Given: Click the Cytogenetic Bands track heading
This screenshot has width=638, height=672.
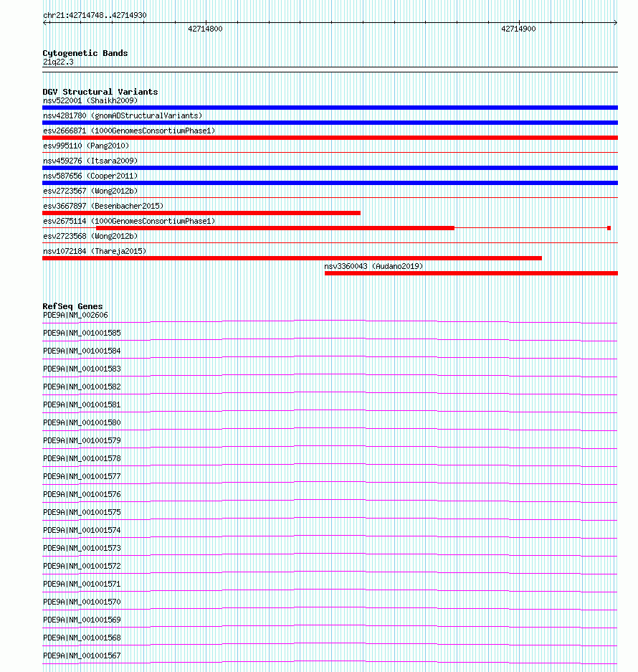Looking at the screenshot, I should point(85,53).
